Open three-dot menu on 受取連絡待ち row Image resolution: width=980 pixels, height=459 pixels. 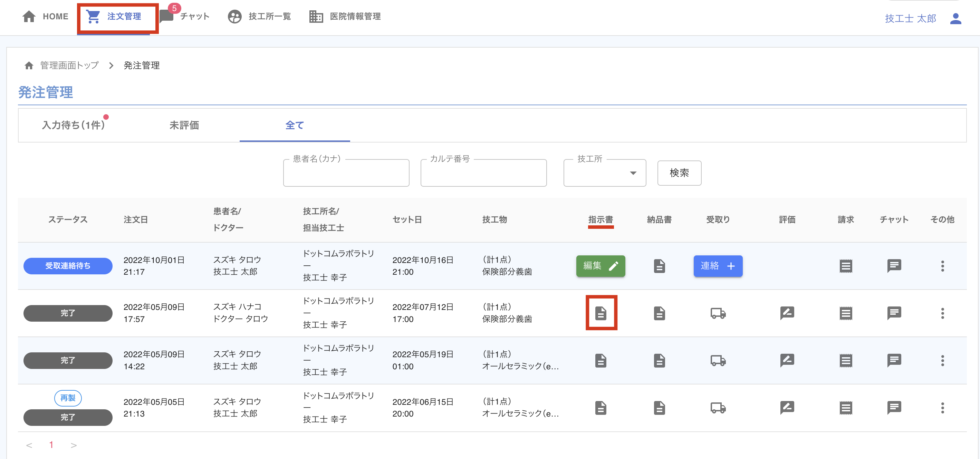click(x=942, y=266)
